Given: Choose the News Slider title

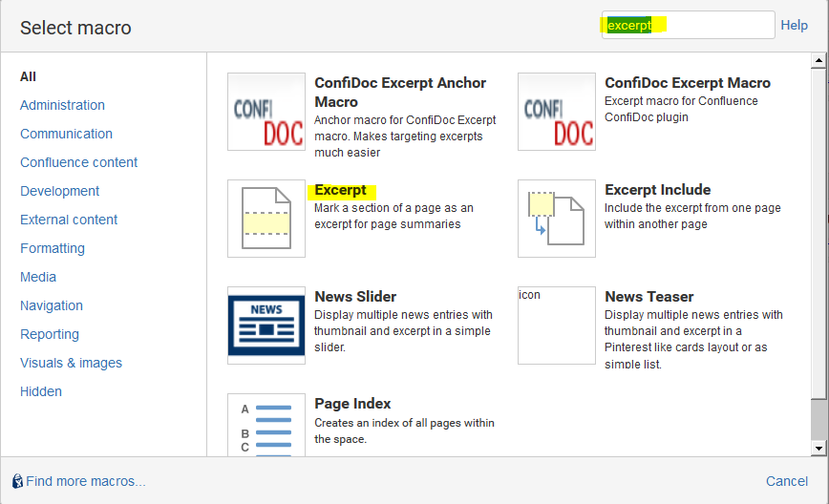Looking at the screenshot, I should pyautogui.click(x=355, y=297).
